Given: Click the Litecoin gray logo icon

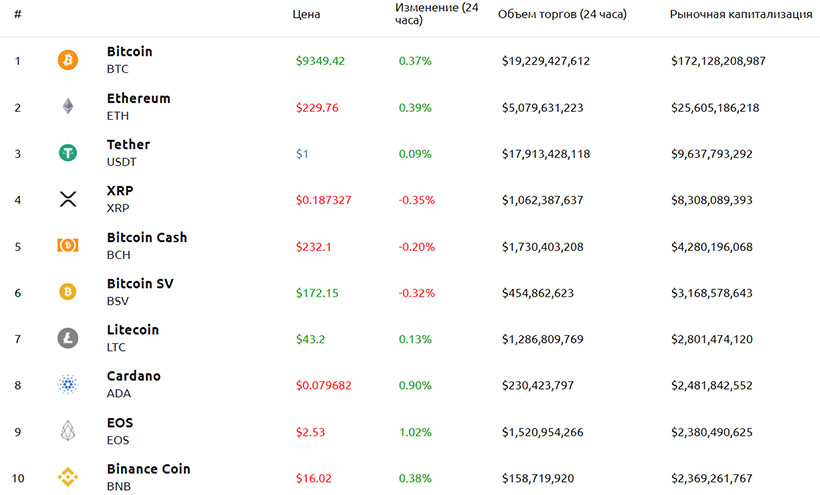Looking at the screenshot, I should coord(68,338).
